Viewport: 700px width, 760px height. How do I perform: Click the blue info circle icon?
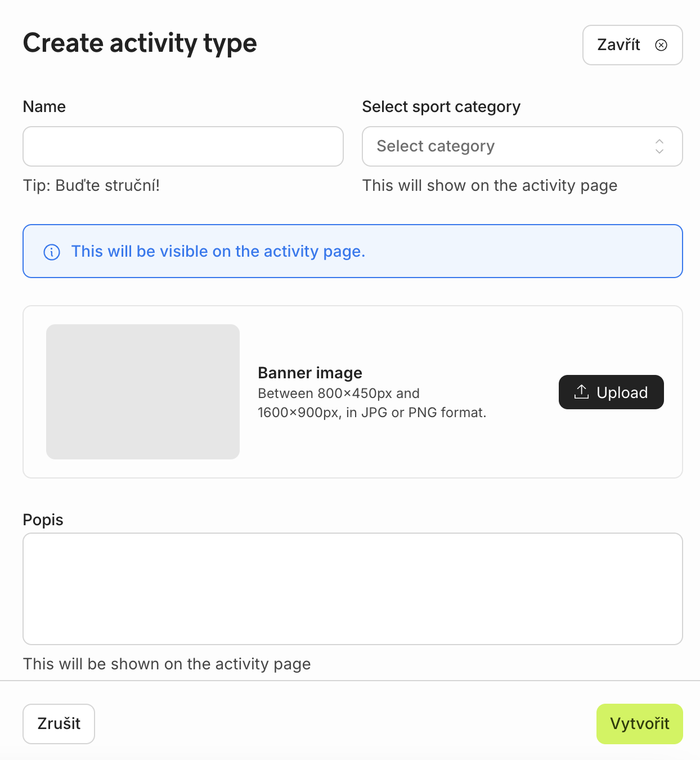tap(52, 252)
